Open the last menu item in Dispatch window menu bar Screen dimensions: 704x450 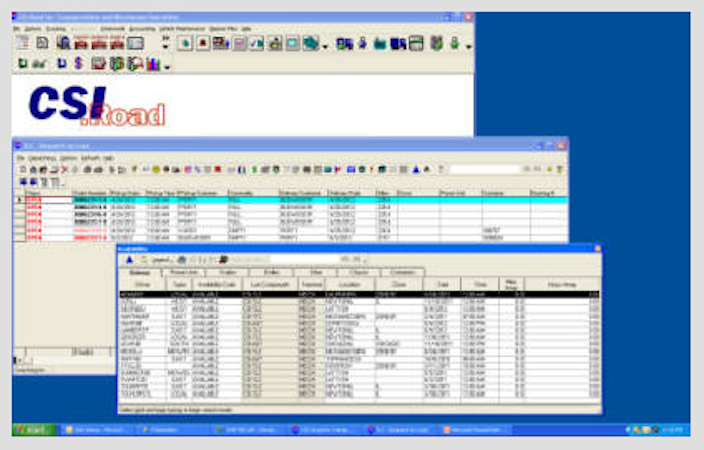pyautogui.click(x=108, y=158)
